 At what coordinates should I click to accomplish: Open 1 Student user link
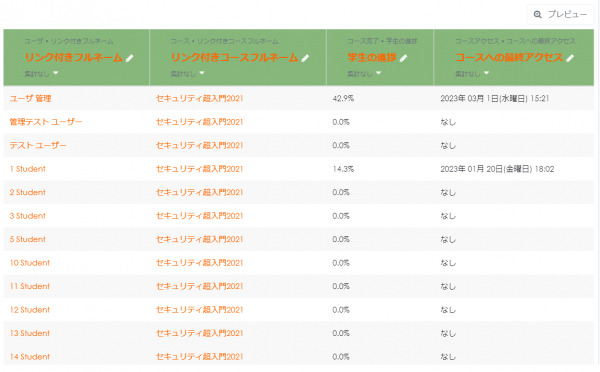pyautogui.click(x=28, y=169)
